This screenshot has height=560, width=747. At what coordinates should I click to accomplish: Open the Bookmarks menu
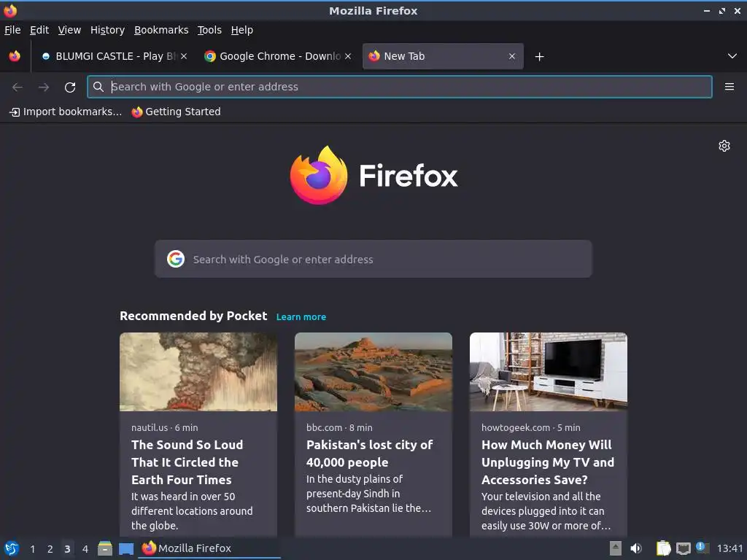[x=161, y=30]
